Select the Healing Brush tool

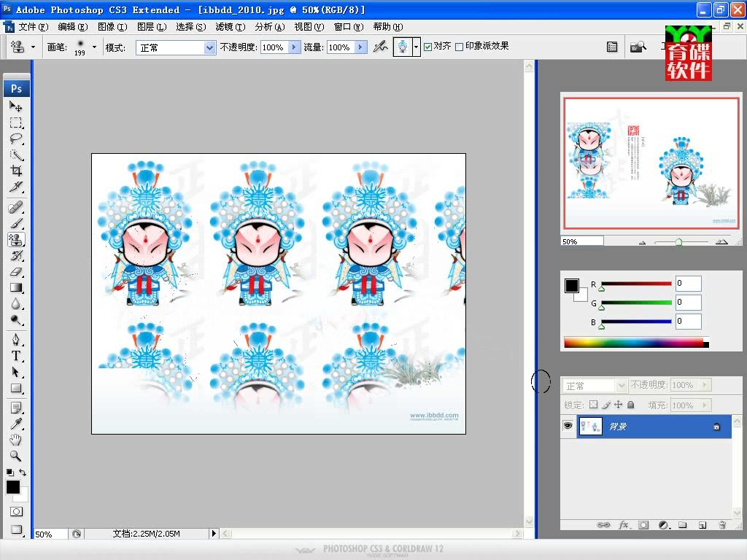16,208
